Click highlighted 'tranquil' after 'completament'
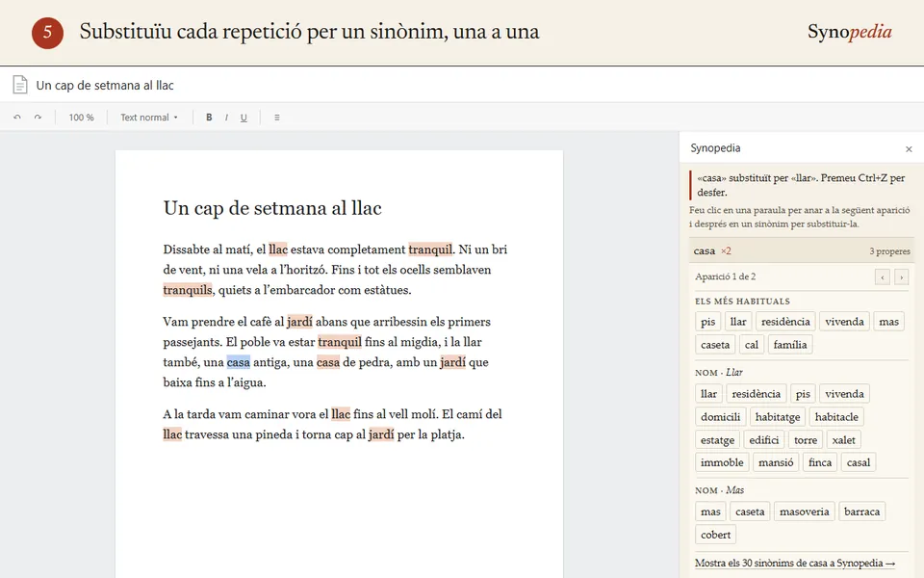 pos(430,250)
